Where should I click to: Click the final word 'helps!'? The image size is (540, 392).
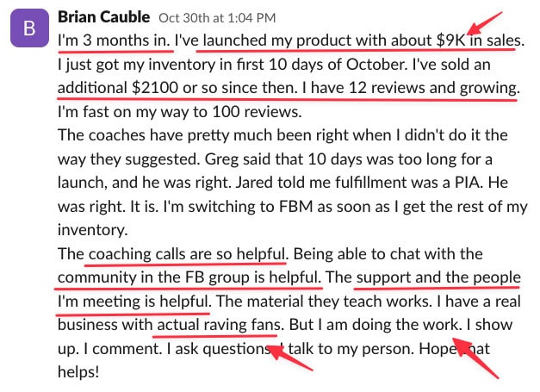78,372
